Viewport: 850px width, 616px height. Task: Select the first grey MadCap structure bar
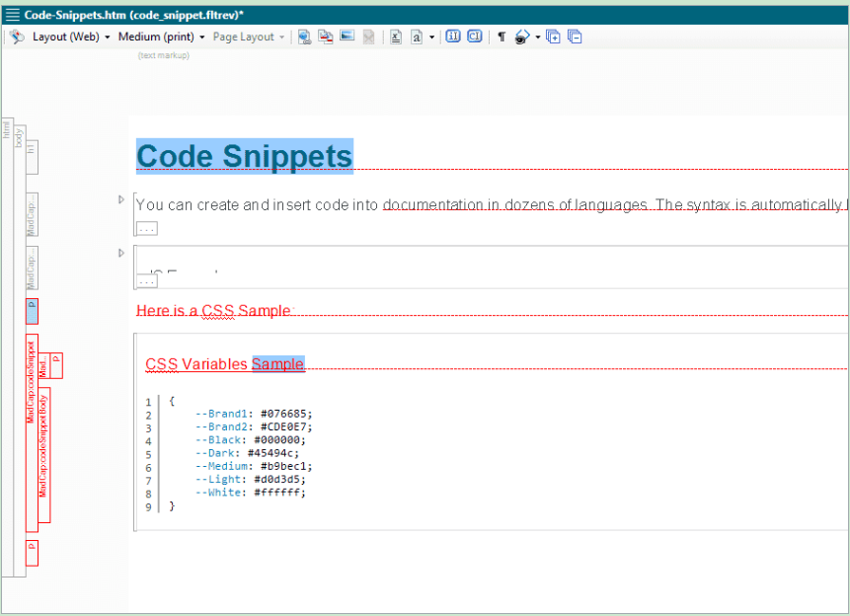(x=32, y=215)
